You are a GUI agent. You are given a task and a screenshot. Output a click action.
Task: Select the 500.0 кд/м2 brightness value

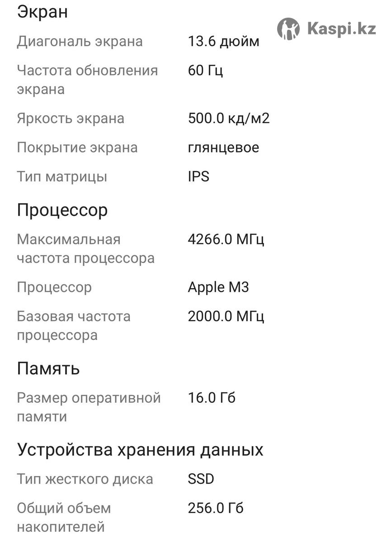228,119
